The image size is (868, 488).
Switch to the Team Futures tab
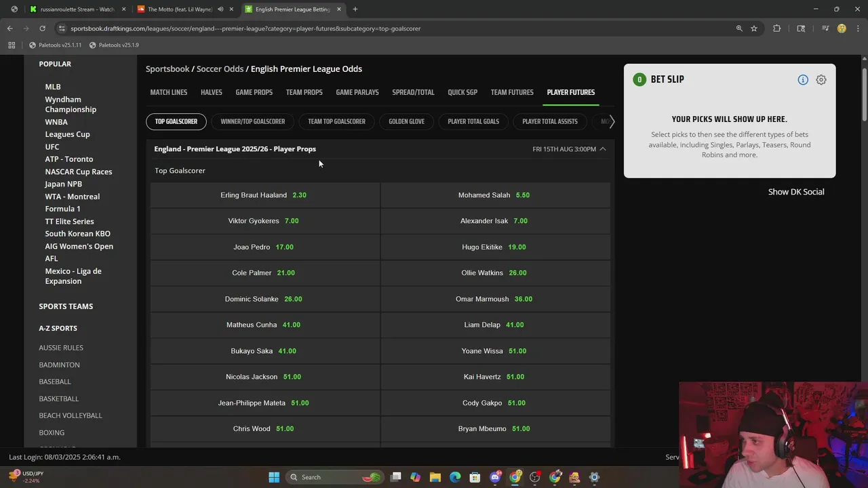point(512,92)
